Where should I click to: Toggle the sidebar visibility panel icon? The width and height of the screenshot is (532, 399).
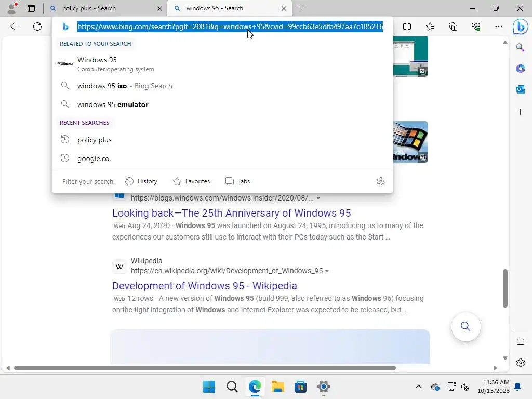point(520,342)
